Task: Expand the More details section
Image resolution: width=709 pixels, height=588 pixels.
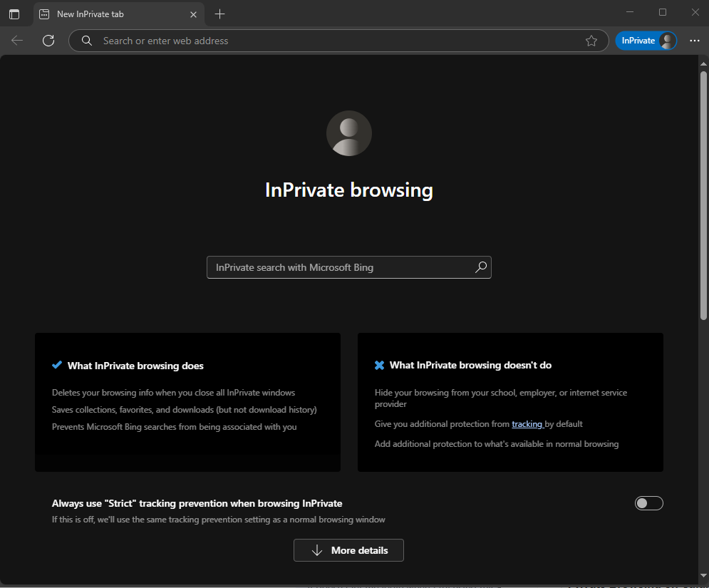Action: [348, 550]
